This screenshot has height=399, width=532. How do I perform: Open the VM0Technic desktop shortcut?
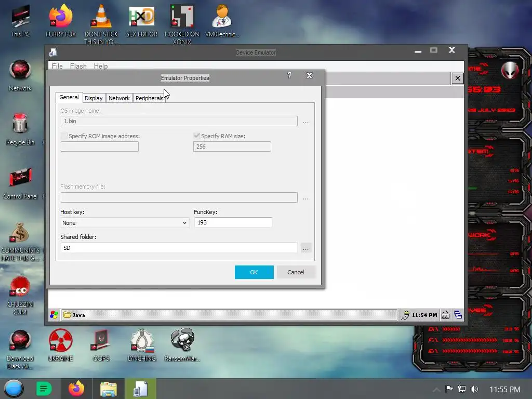coord(222,20)
